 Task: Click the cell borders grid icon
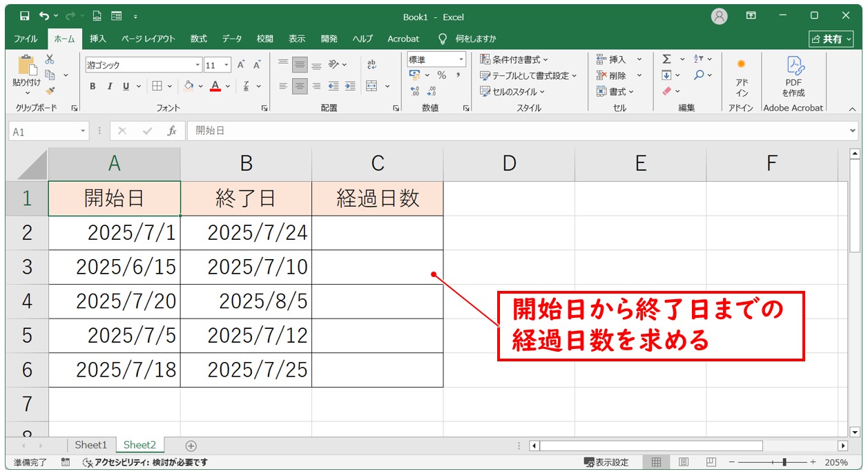pos(157,86)
